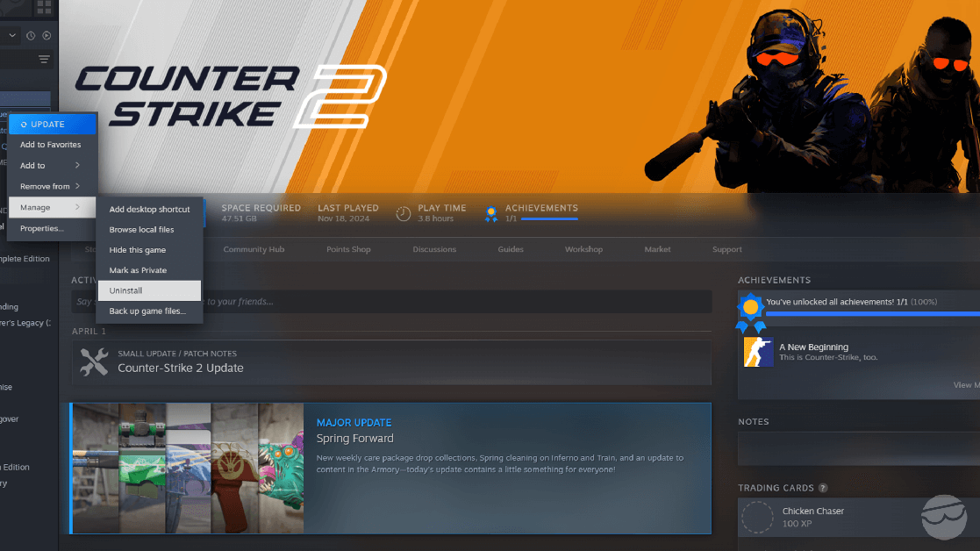980x551 pixels.
Task: Switch to the Workshop tab
Action: (x=583, y=249)
